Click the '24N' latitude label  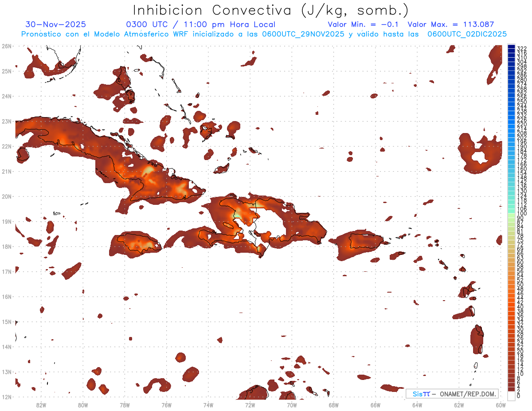pyautogui.click(x=7, y=96)
